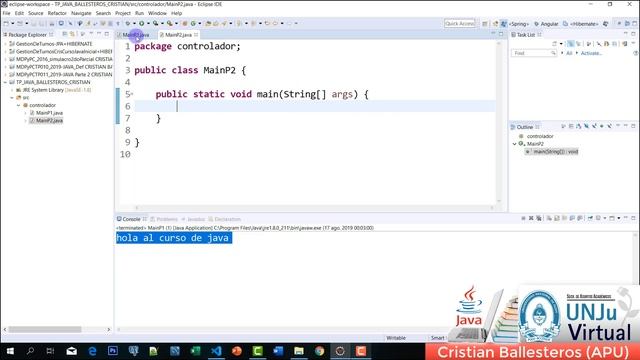This screenshot has height=360, width=640.
Task: Collapse the controlador package node
Action: coord(18,105)
